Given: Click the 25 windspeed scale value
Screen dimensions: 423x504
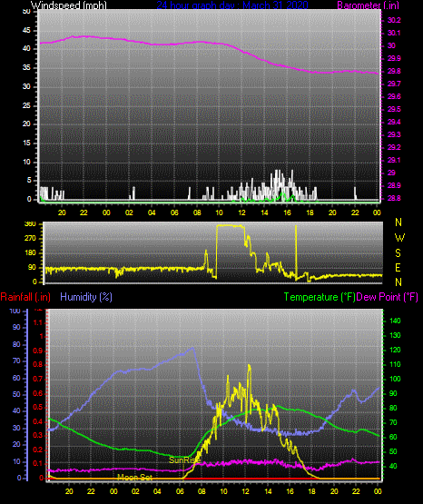Looking at the screenshot, I should click(x=26, y=105).
